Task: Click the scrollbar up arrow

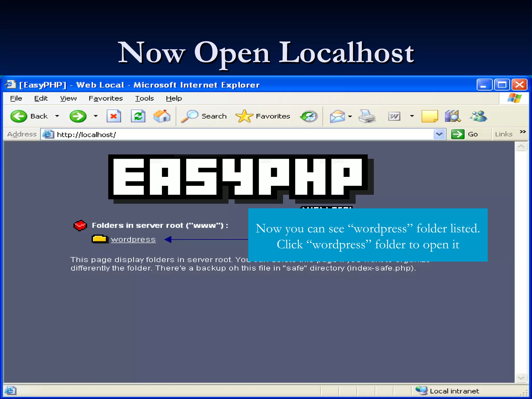Action: tap(521, 147)
